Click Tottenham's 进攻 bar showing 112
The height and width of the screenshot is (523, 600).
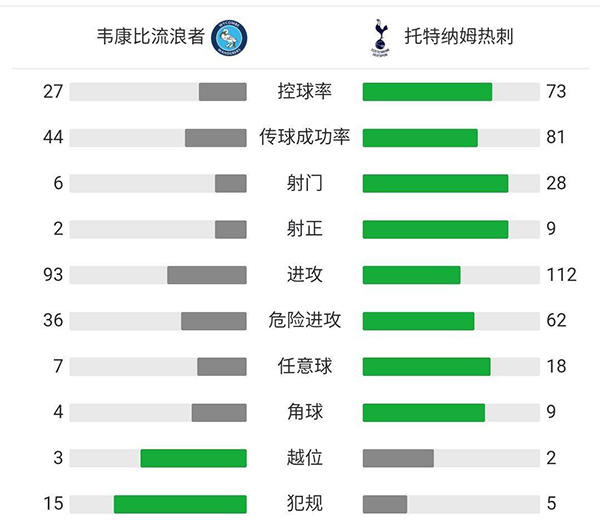click(x=411, y=275)
